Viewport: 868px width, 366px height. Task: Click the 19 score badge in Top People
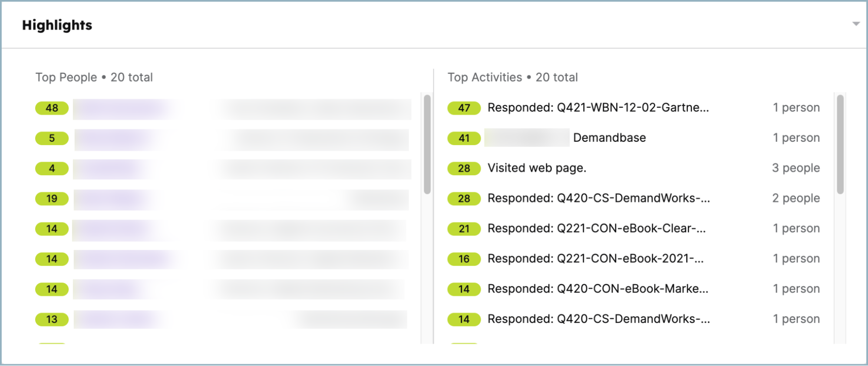click(x=52, y=199)
